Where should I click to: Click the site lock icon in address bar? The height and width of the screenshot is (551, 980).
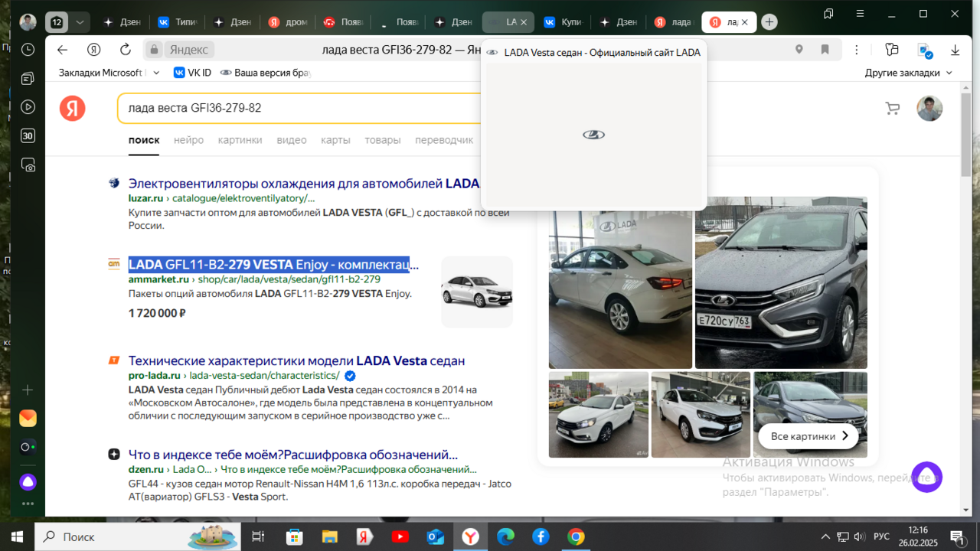pos(155,50)
